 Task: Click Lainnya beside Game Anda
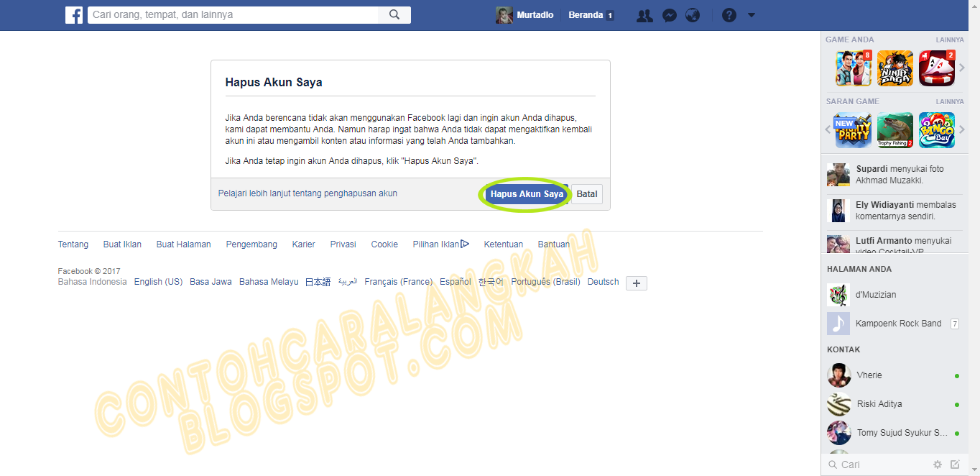pos(950,40)
